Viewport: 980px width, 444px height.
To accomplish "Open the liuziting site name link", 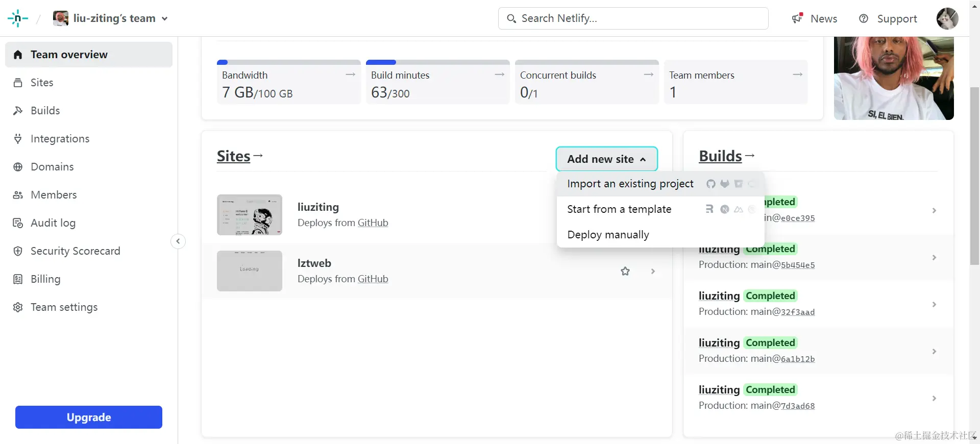I will 318,207.
